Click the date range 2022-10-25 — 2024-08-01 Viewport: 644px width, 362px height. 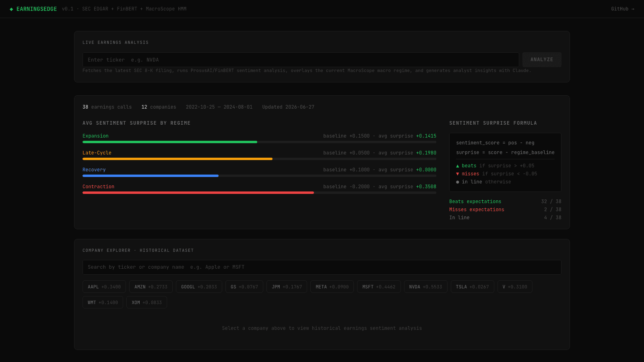click(219, 107)
